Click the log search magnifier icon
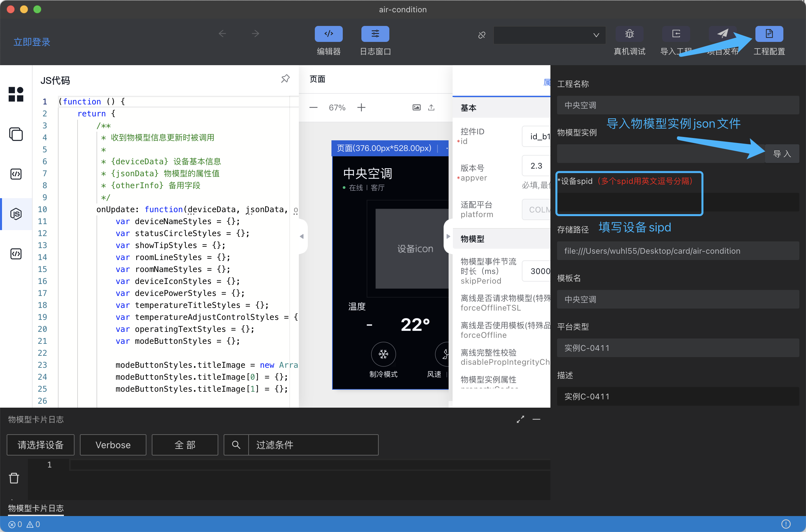The image size is (806, 532). coord(236,445)
